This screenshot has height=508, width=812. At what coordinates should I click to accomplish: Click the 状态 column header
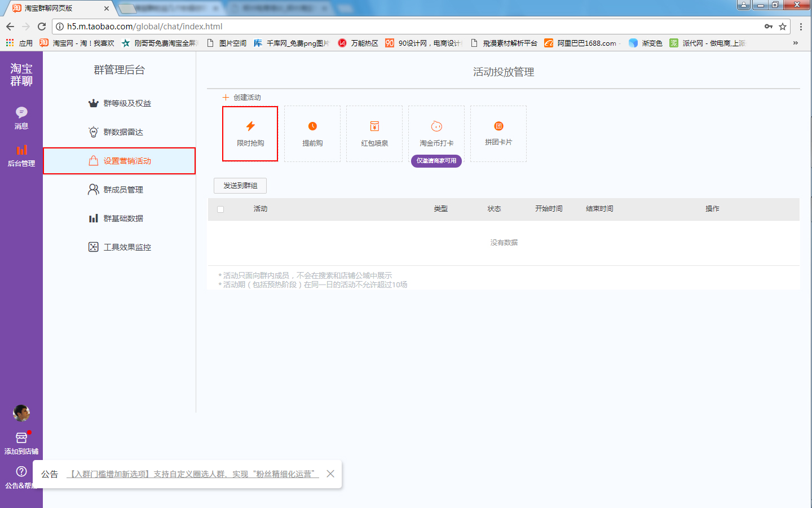495,209
